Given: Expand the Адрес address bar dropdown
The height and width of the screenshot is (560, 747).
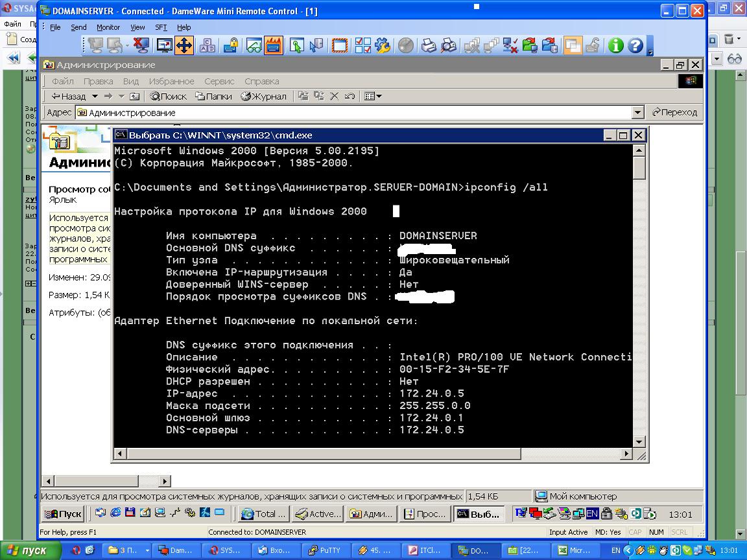Looking at the screenshot, I should coord(638,113).
